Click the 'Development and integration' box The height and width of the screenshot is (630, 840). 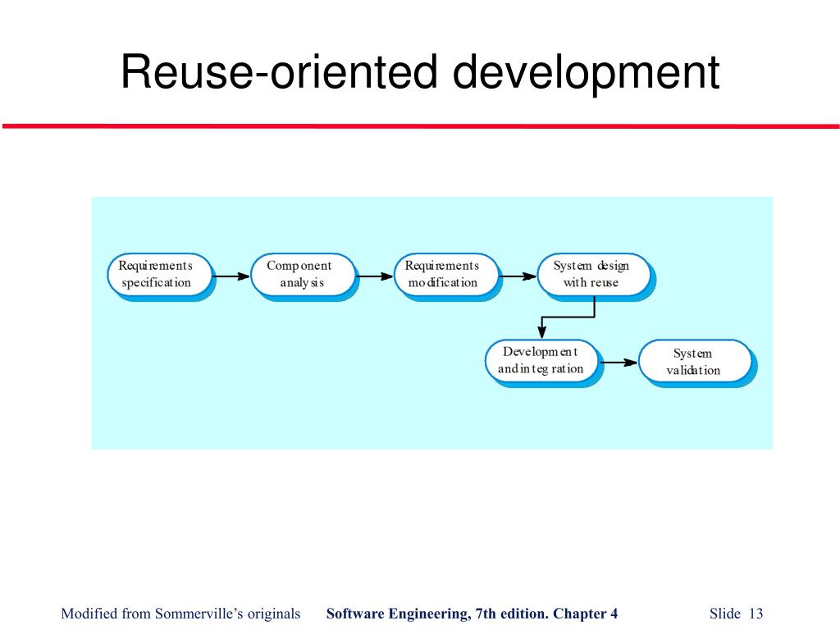tap(541, 361)
